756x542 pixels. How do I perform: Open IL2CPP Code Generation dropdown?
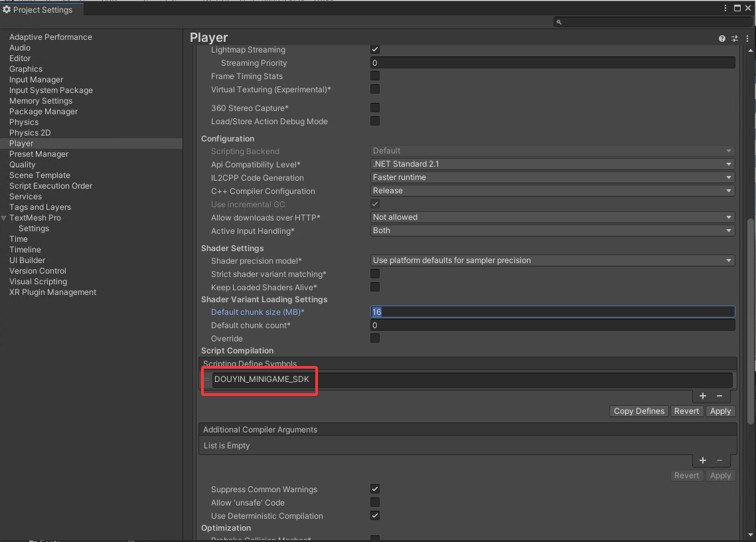pyautogui.click(x=552, y=177)
